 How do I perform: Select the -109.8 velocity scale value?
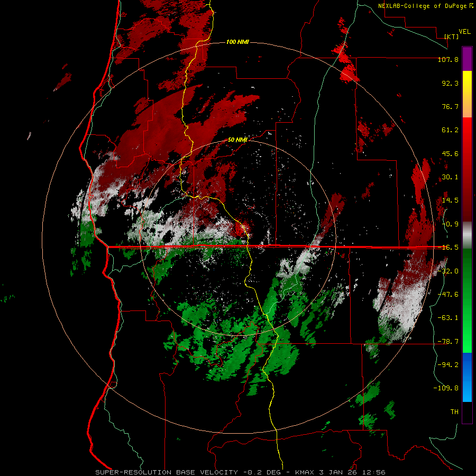click(446, 388)
